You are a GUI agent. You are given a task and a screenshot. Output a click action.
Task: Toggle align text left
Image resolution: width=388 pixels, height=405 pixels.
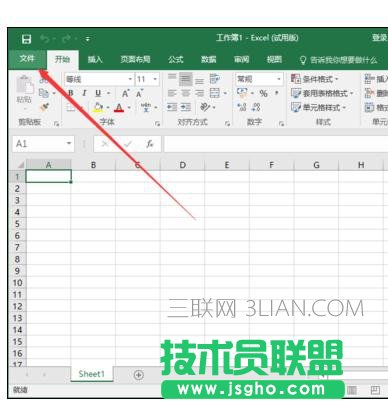[x=172, y=93]
